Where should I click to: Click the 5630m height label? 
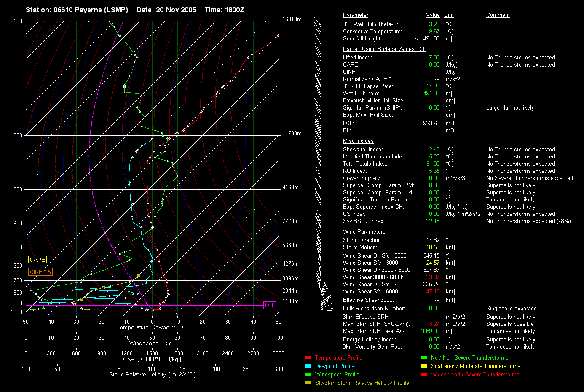pos(290,245)
